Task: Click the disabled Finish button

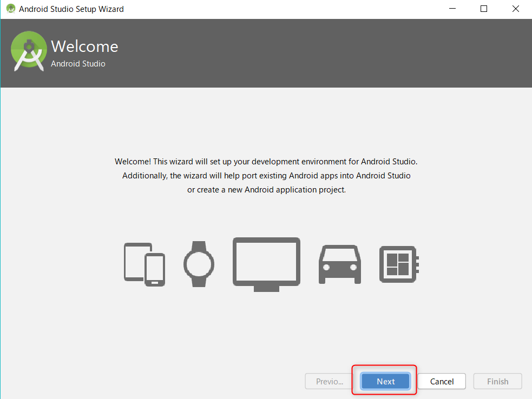Action: [497, 381]
